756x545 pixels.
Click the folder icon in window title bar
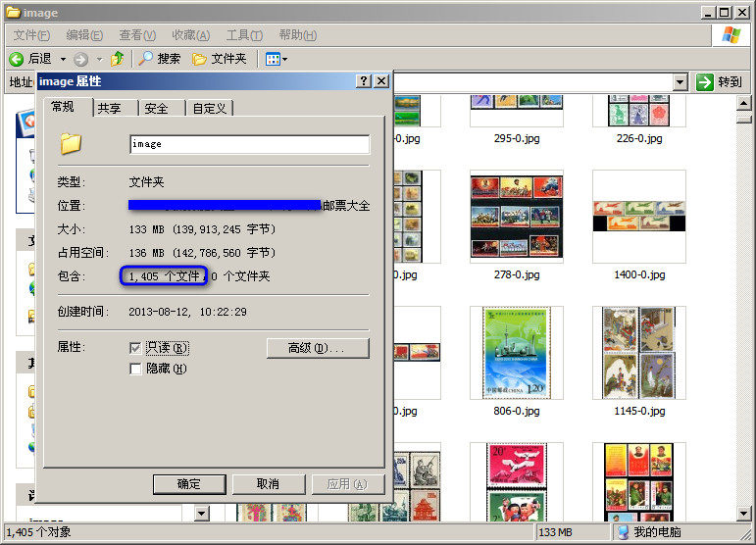tap(13, 12)
